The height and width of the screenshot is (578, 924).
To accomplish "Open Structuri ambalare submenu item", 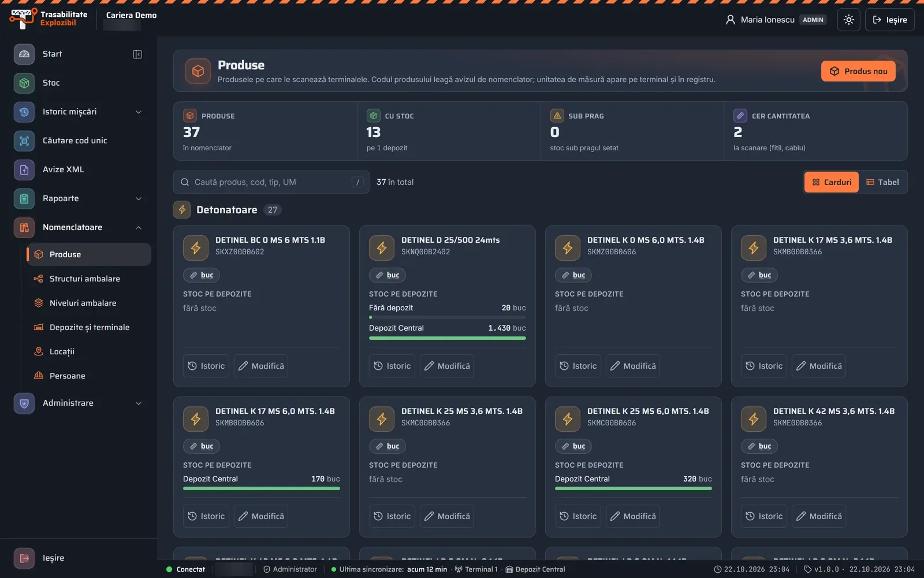I will (89, 279).
